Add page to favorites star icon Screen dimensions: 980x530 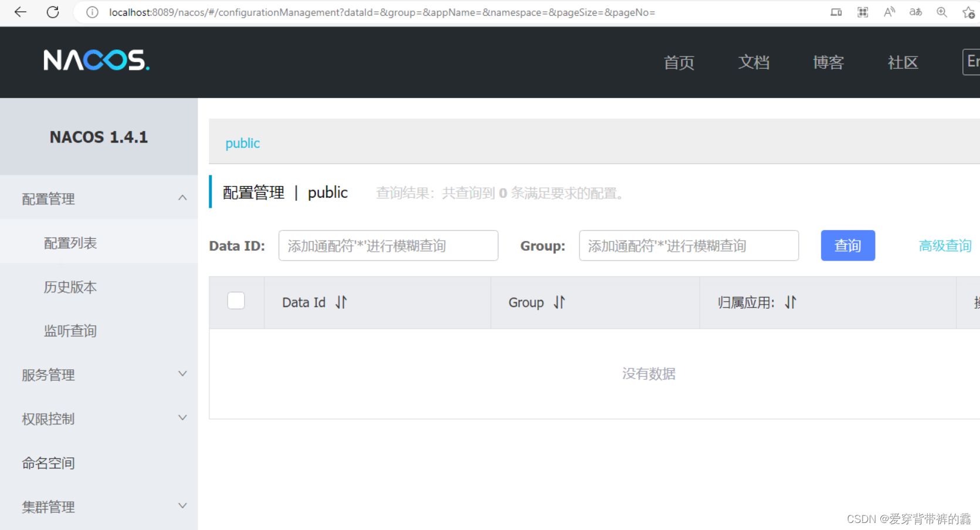tap(968, 12)
